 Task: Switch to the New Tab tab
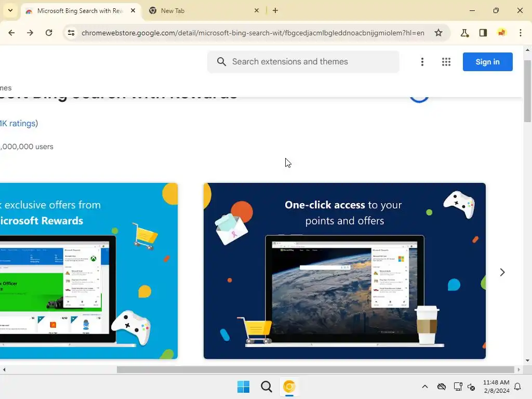[x=204, y=11]
